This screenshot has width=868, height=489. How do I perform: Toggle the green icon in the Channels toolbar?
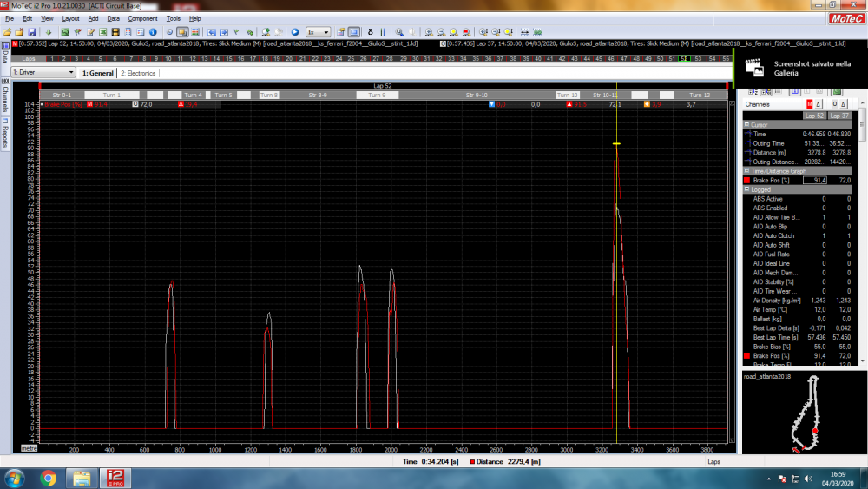pos(837,91)
